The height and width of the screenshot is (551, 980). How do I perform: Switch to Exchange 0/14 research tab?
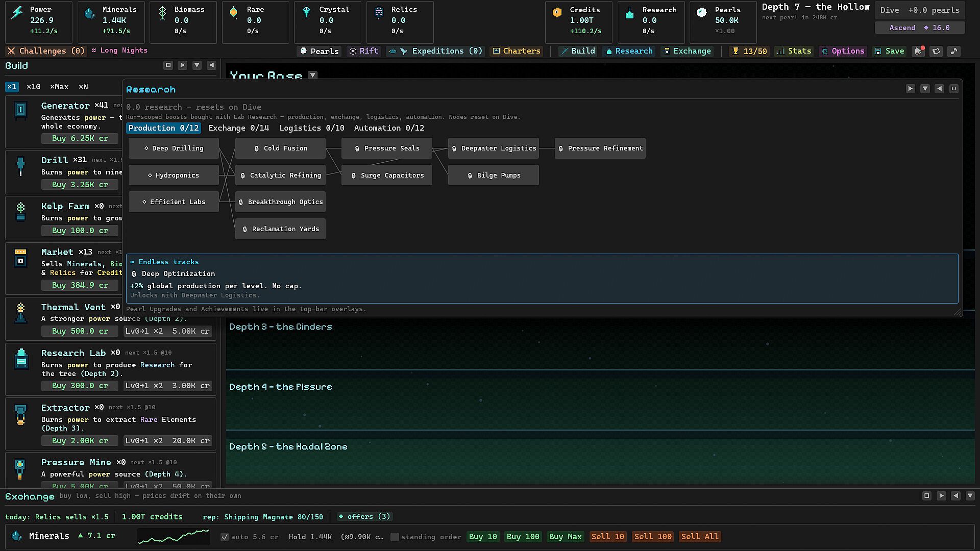[238, 128]
